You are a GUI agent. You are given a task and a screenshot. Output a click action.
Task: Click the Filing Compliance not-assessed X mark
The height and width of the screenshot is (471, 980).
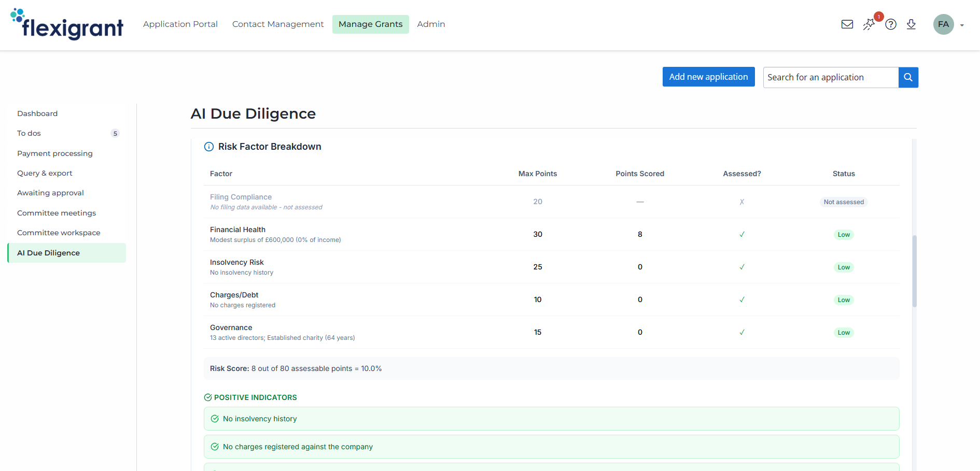tap(742, 202)
